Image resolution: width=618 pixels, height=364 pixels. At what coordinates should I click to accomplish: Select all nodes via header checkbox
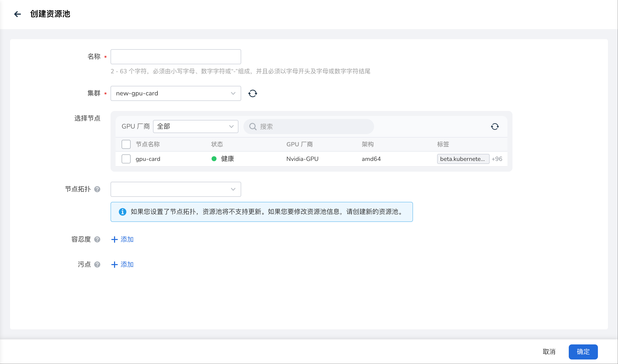(126, 144)
